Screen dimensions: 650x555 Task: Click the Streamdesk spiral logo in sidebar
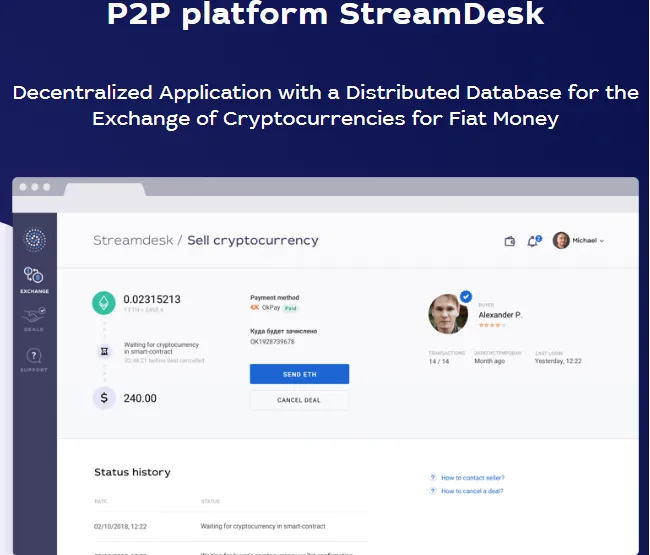34,239
